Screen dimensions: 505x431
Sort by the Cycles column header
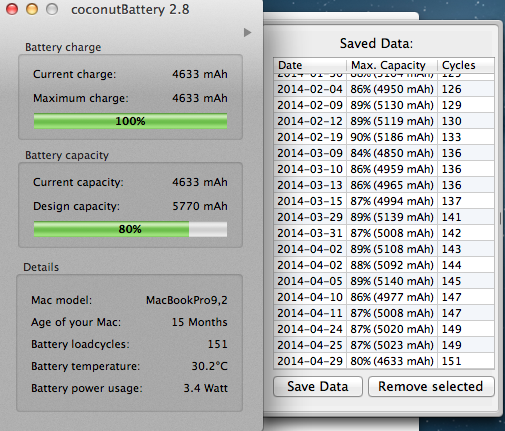(x=466, y=65)
